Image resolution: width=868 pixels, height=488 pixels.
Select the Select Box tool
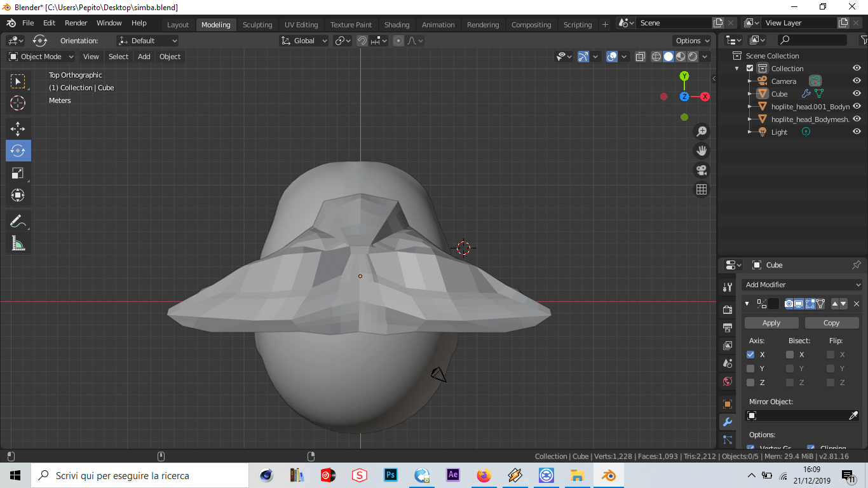point(18,81)
